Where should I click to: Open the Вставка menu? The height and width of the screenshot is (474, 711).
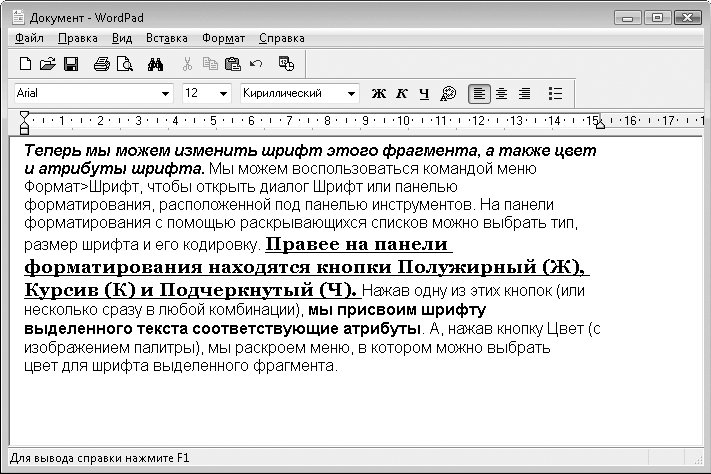pyautogui.click(x=166, y=39)
